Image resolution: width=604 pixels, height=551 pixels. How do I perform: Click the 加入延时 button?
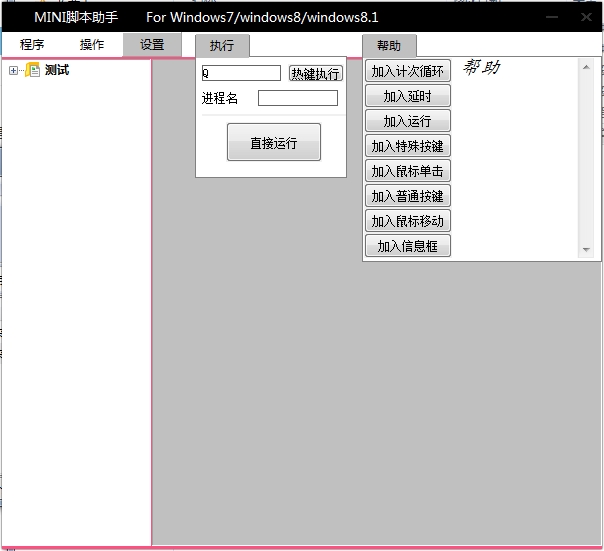point(407,96)
